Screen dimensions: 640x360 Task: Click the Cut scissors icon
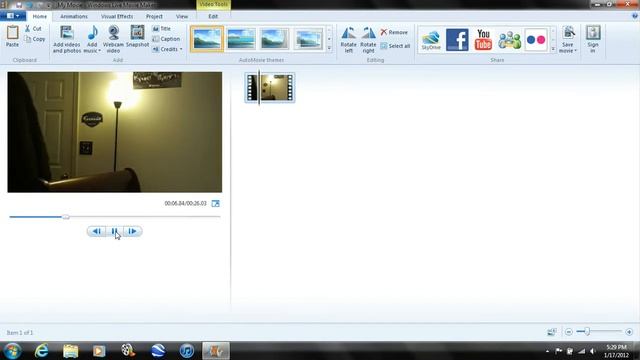tap(28, 29)
